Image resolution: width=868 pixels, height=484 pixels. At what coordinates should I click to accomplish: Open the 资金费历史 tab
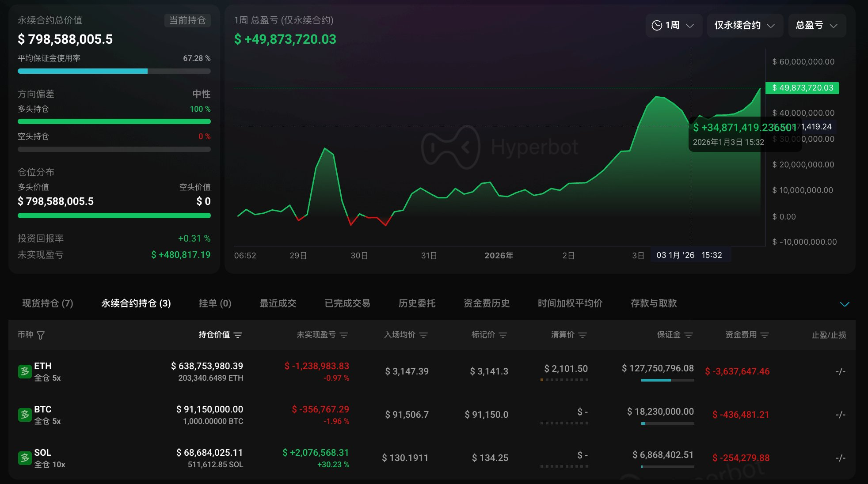(x=486, y=303)
